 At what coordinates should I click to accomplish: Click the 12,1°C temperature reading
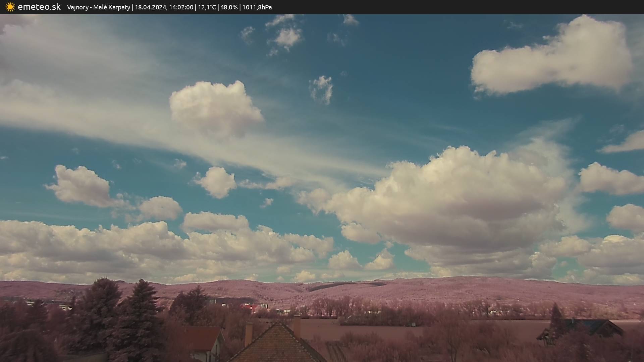click(207, 7)
